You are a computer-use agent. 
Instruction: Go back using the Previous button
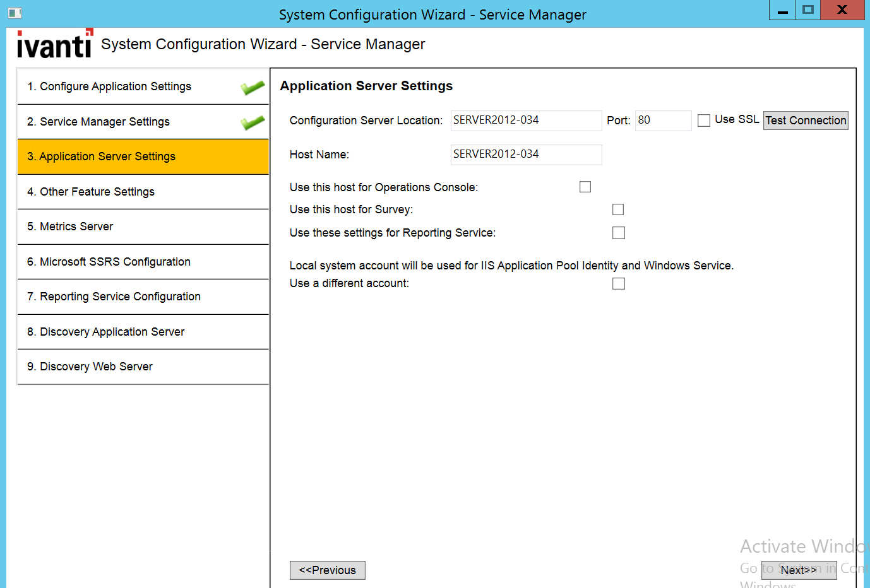coord(327,570)
